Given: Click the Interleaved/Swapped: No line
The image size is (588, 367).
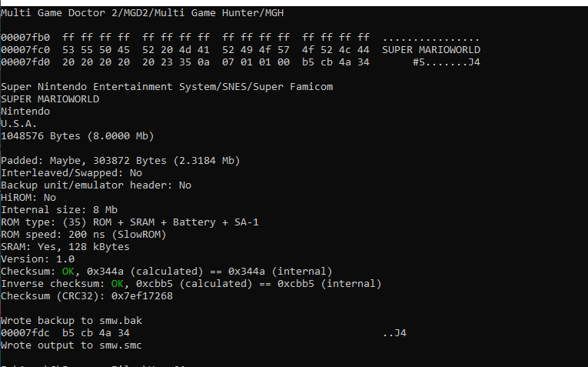Looking at the screenshot, I should (x=71, y=173).
